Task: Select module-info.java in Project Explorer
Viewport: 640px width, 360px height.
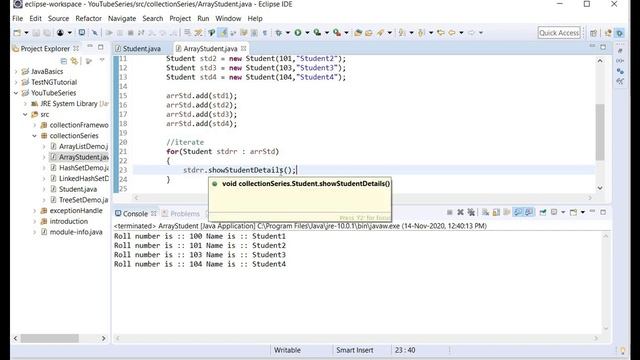Action: (x=72, y=232)
